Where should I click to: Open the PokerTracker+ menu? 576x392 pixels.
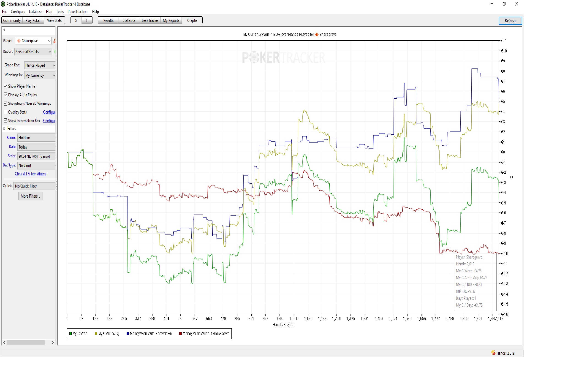(78, 11)
